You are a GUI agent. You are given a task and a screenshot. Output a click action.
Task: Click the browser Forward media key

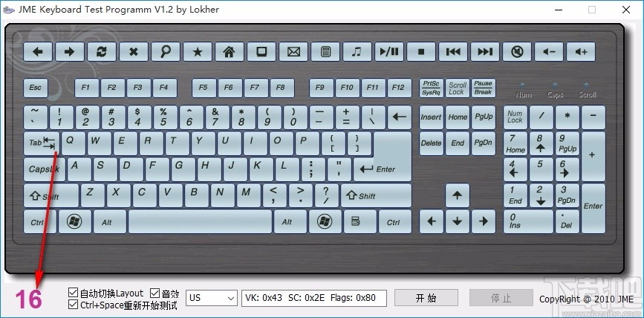point(70,52)
